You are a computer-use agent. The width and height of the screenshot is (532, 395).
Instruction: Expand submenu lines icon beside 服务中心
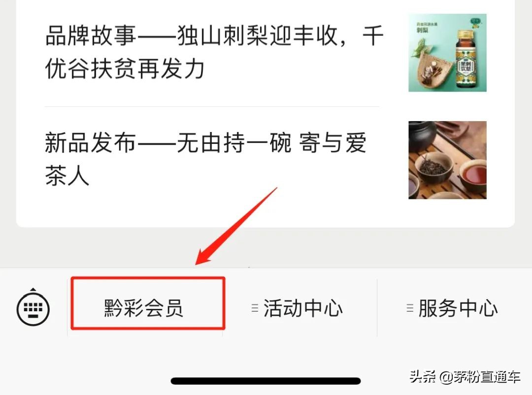(x=410, y=308)
